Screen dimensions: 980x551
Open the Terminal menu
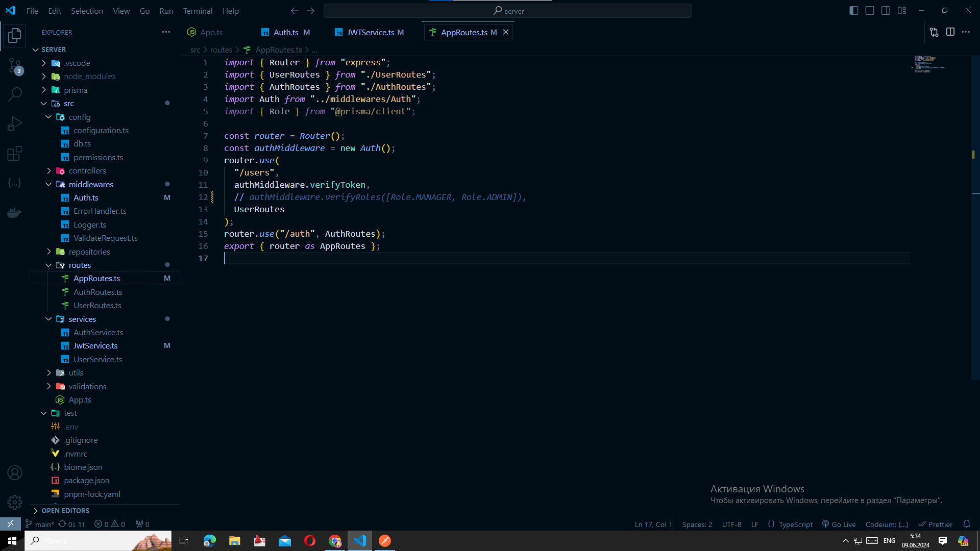click(x=197, y=10)
